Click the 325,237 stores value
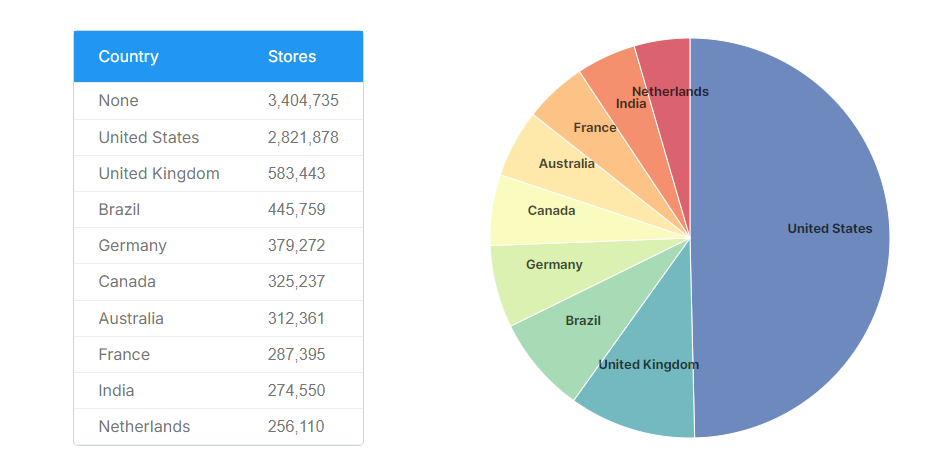This screenshot has width=933, height=473. click(296, 281)
